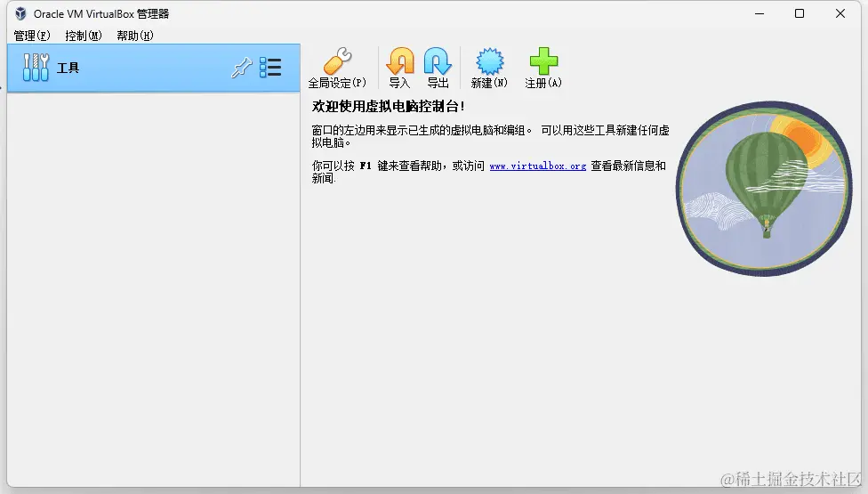Open Global Settings wrench icon (全局设定)

(337, 61)
